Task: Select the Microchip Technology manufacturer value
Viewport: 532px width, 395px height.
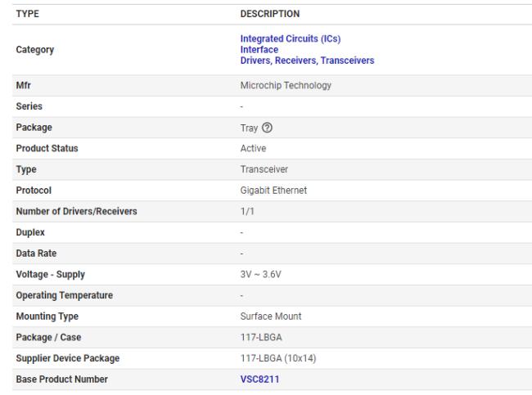Action: (x=285, y=86)
